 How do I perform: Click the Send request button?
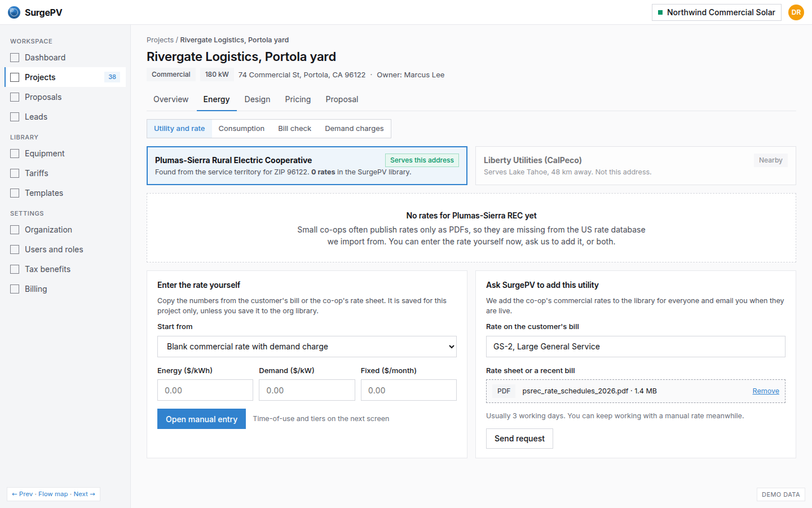519,439
